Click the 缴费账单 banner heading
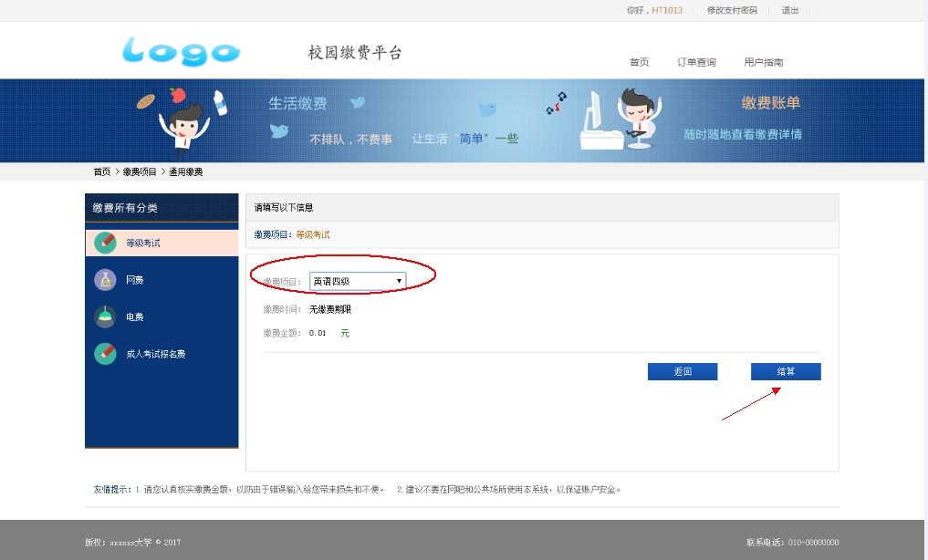Screen dimensions: 928x560 770,103
